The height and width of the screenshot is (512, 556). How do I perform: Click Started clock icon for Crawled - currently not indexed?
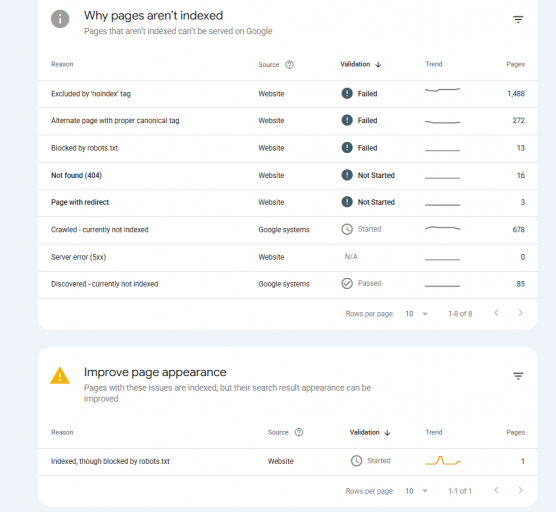347,229
